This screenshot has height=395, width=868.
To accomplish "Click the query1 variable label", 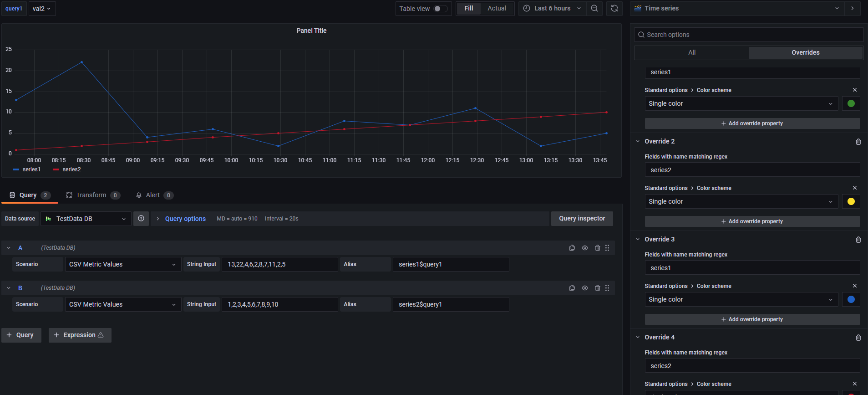I will 14,9.
